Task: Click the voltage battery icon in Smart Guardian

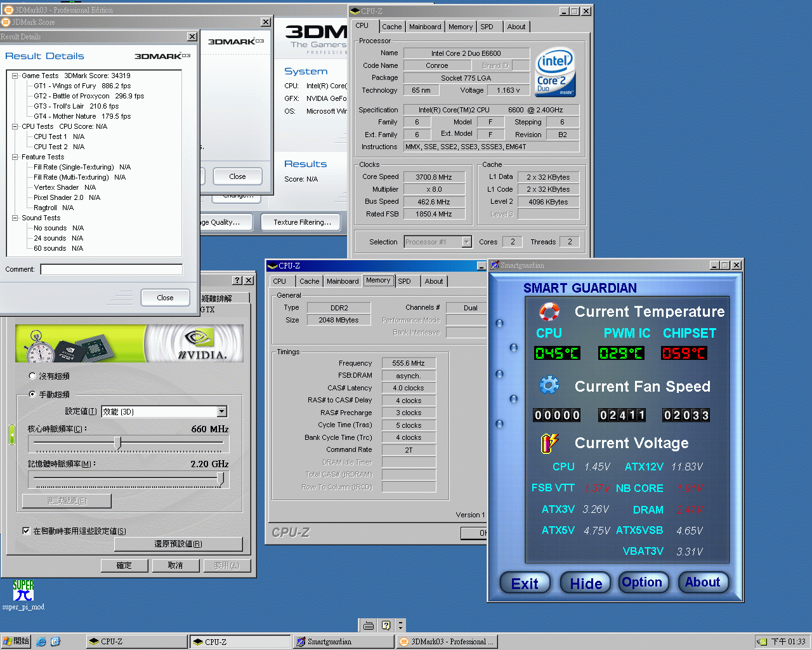Action: pos(549,442)
